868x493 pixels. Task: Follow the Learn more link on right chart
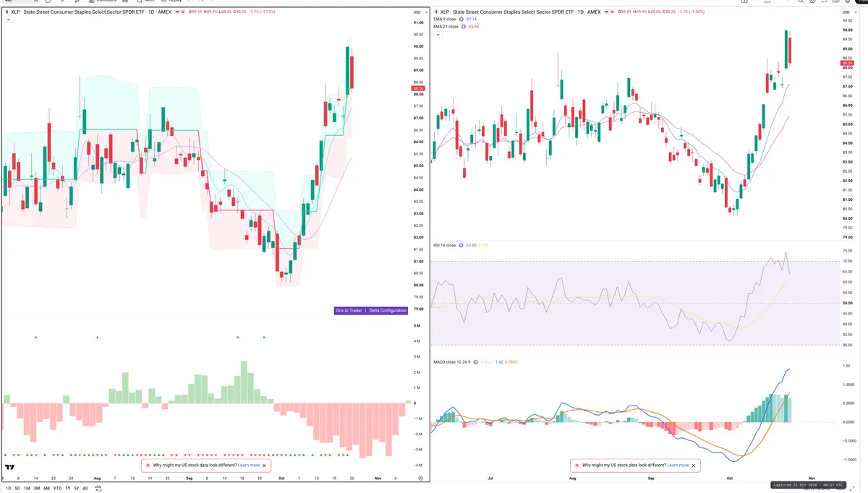tap(678, 466)
